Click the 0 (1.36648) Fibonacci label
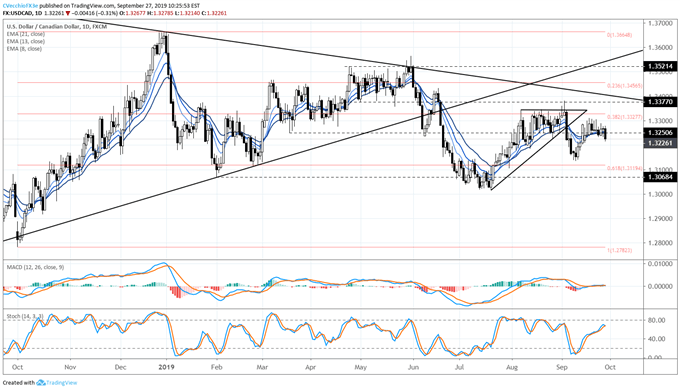Screen dimensions: 680x390 coord(619,35)
